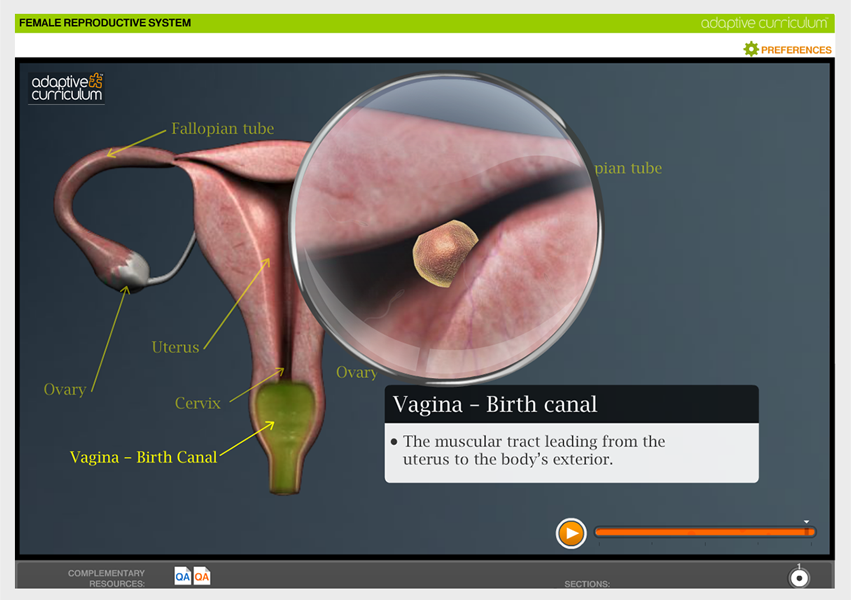The image size is (851, 600).
Task: Click the Adaptive Curriculum logo in the video
Action: pyautogui.click(x=67, y=87)
